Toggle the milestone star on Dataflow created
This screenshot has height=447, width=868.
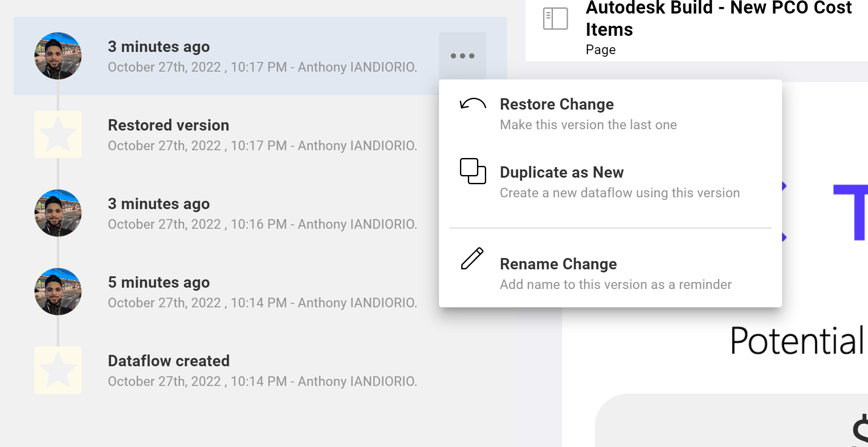point(58,370)
